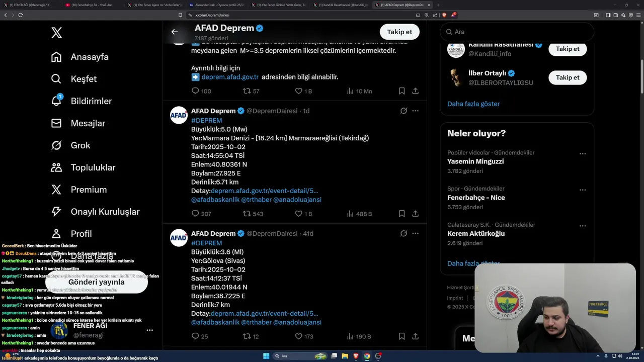Open Fenerbahçe - Nice trending topic
644x362 pixels.
tap(476, 198)
